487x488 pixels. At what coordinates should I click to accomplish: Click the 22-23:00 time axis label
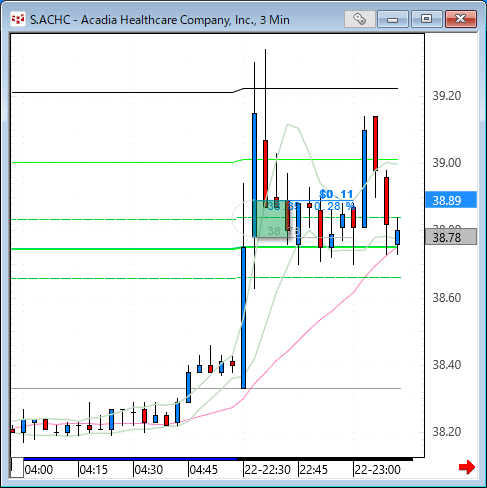[x=377, y=470]
